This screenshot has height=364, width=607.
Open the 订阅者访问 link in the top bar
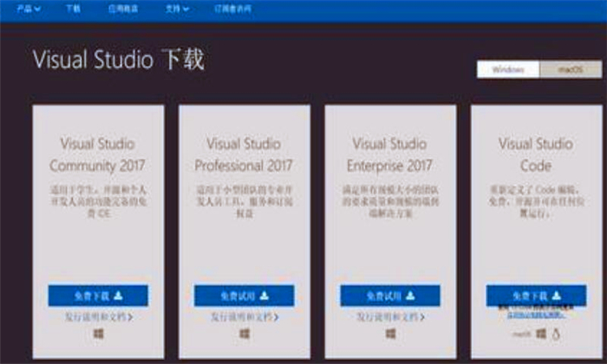tap(233, 9)
